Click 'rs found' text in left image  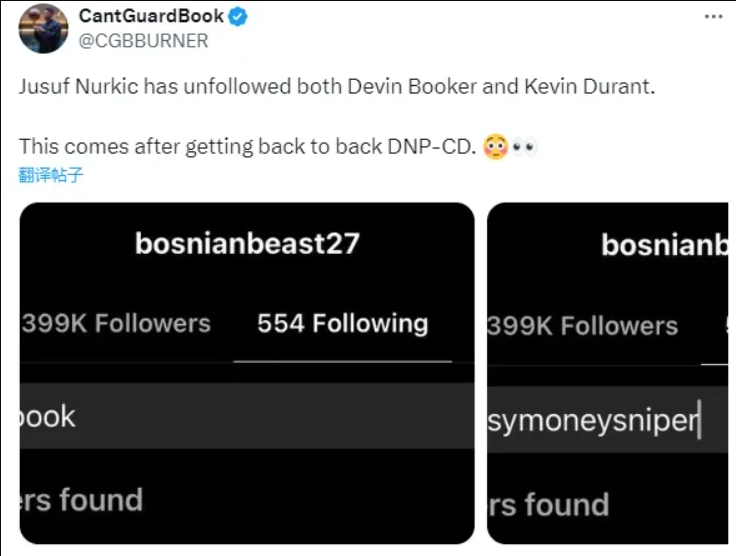pos(82,499)
